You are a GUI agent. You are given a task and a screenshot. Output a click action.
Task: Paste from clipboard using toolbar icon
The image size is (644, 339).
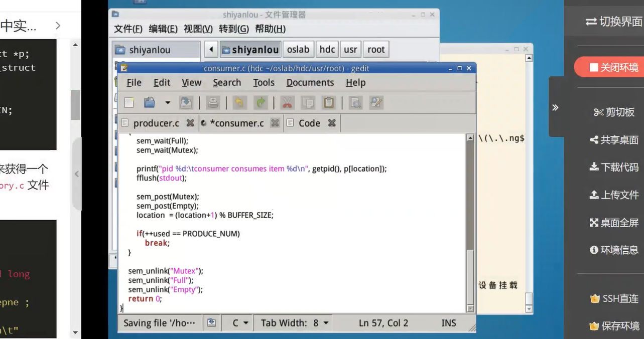[329, 103]
